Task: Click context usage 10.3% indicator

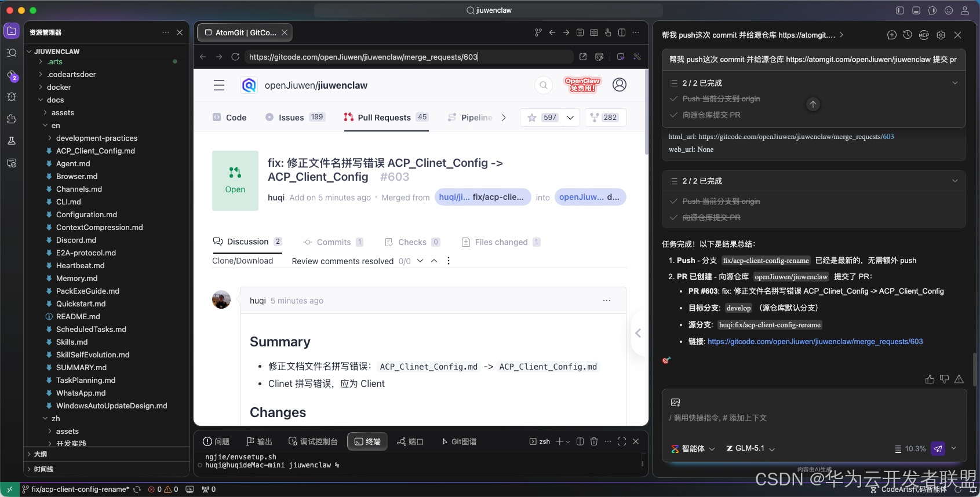Action: (x=910, y=448)
